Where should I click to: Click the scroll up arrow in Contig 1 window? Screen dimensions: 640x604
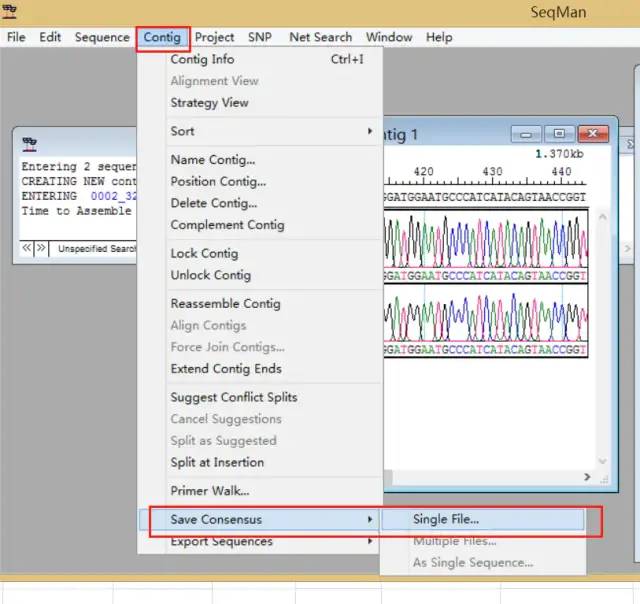(x=602, y=217)
